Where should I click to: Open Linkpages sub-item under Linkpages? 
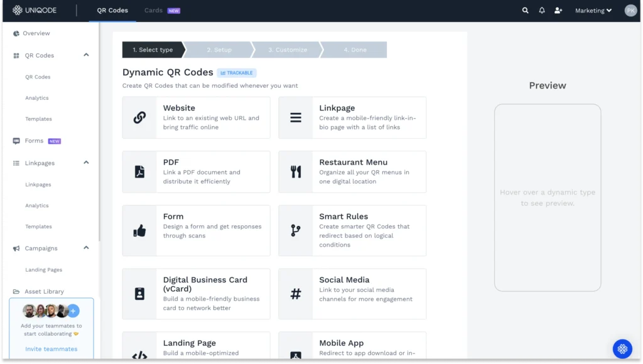pyautogui.click(x=38, y=185)
